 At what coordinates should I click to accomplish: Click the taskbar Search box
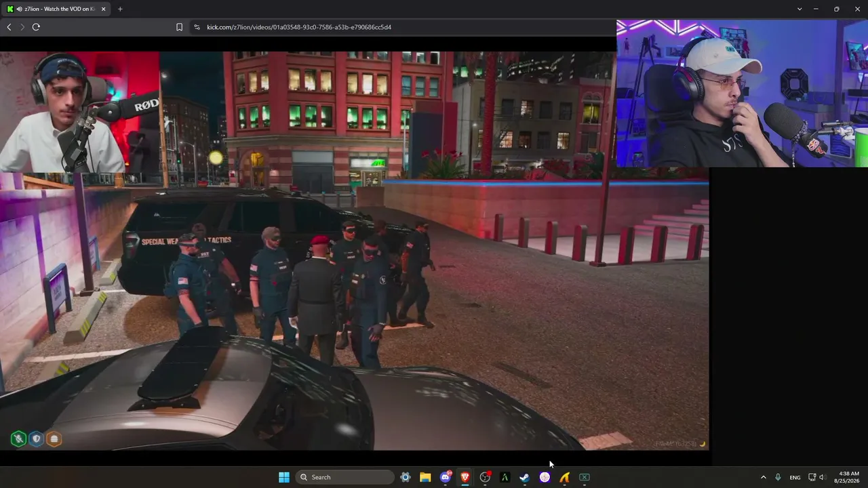coord(345,477)
